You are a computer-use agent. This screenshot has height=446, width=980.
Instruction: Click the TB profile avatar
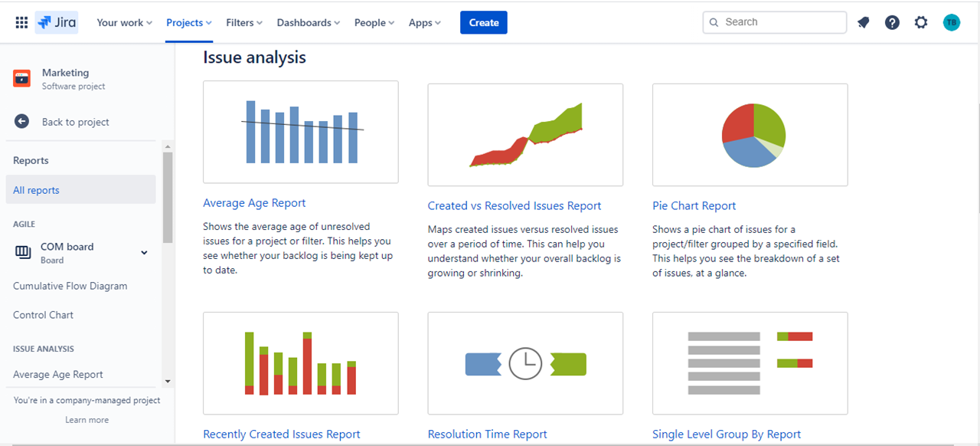click(x=951, y=22)
